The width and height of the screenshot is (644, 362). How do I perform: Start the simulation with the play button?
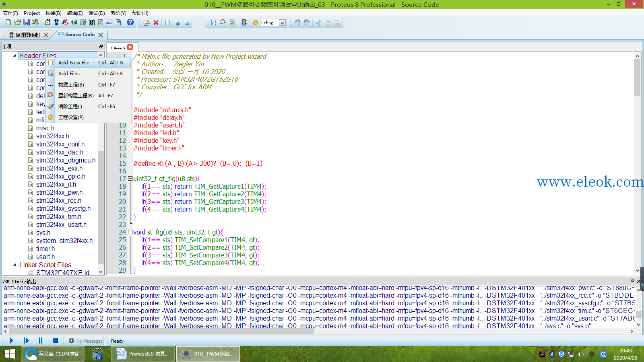click(11, 341)
